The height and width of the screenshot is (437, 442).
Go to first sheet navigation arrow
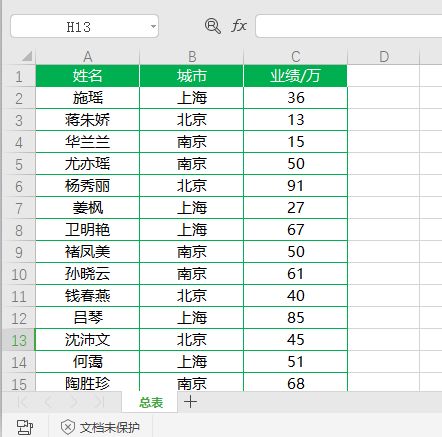coord(22,402)
